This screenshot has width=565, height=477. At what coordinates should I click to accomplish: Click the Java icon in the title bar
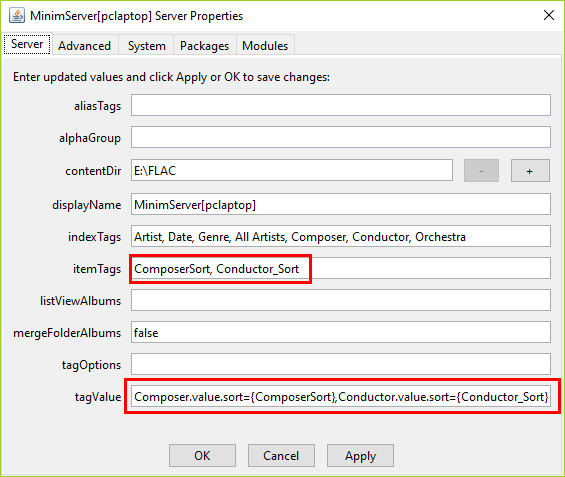[17, 15]
